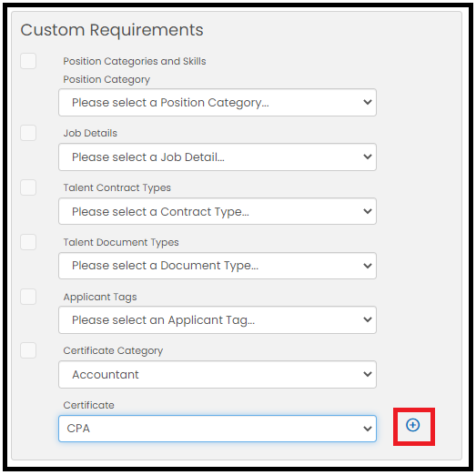Click chevron arrow of Applicant Tag select
476x475 pixels.
click(x=368, y=319)
